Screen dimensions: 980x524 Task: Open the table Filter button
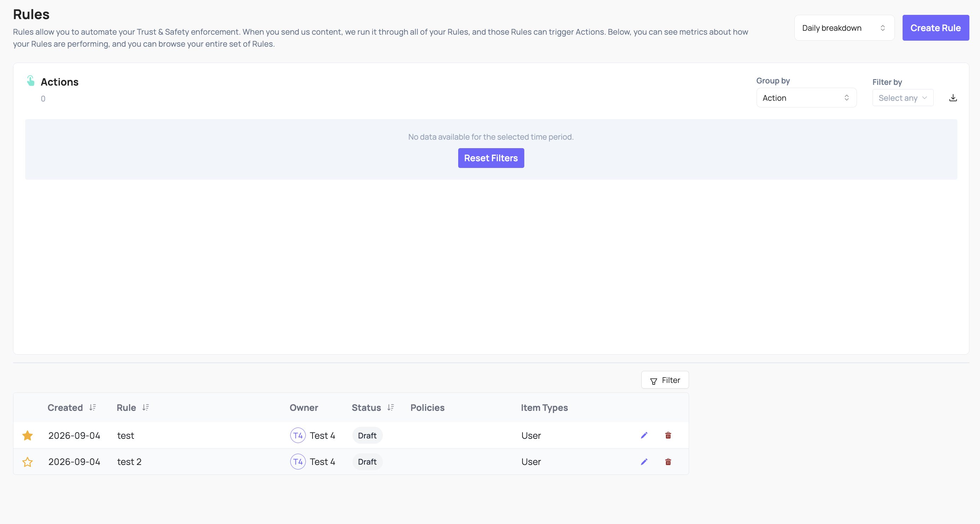665,380
